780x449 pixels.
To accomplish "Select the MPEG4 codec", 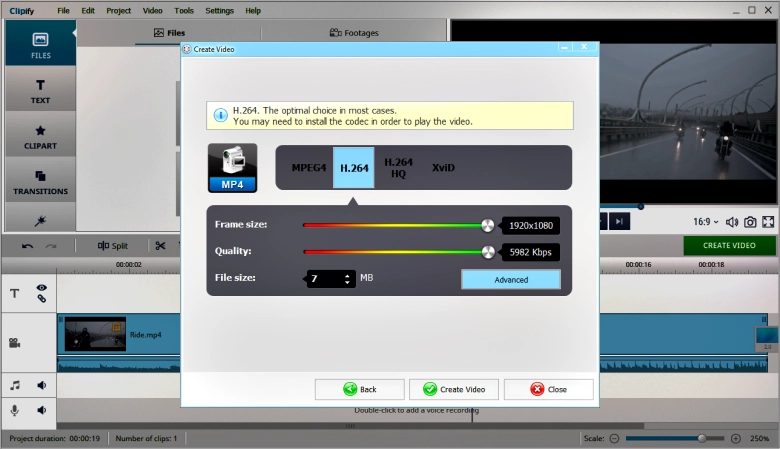I will coord(308,168).
